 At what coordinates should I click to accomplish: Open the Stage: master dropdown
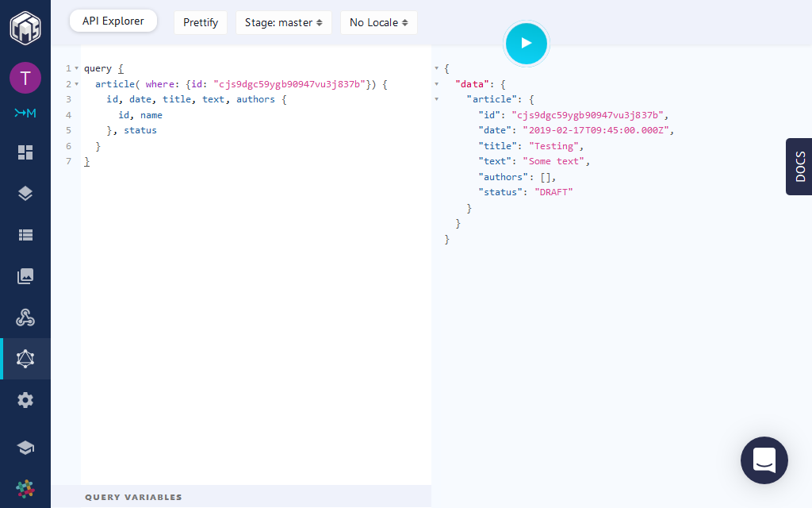point(283,22)
